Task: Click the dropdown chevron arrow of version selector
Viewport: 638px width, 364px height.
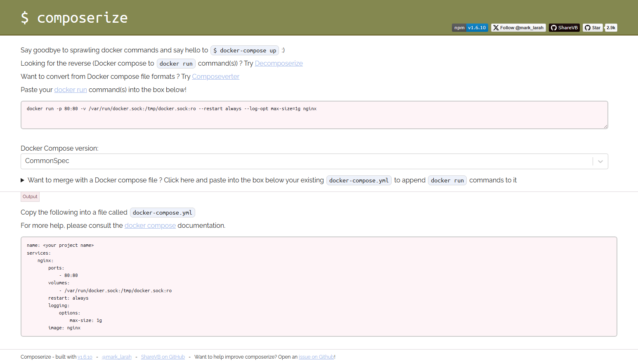Action: (600, 161)
